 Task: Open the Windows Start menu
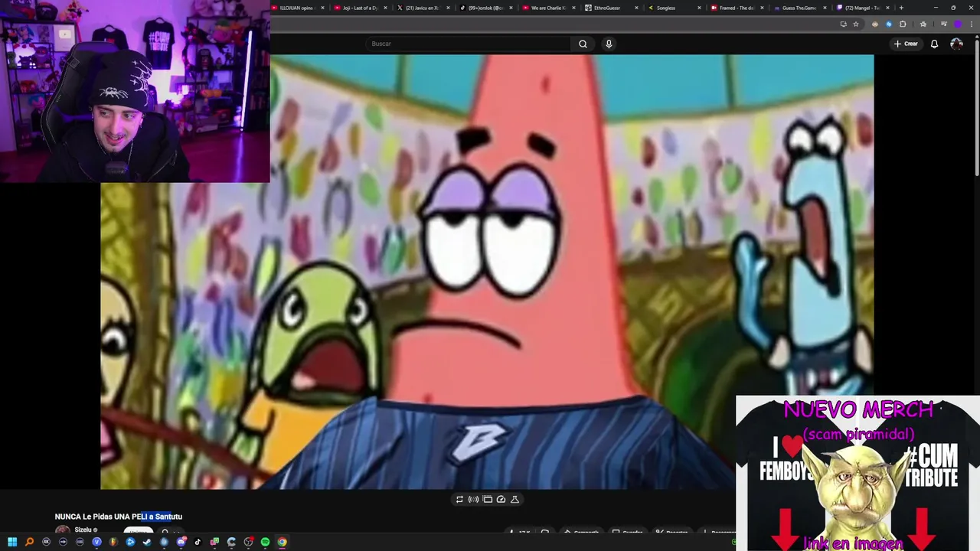click(x=12, y=542)
